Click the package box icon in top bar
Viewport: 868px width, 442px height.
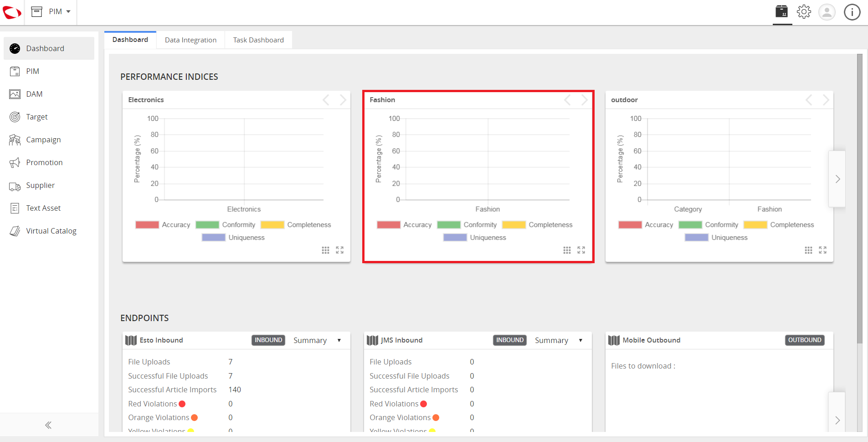click(782, 11)
